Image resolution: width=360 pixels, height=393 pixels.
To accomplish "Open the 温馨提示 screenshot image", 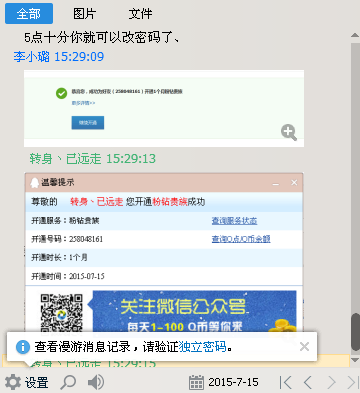I will click(164, 252).
